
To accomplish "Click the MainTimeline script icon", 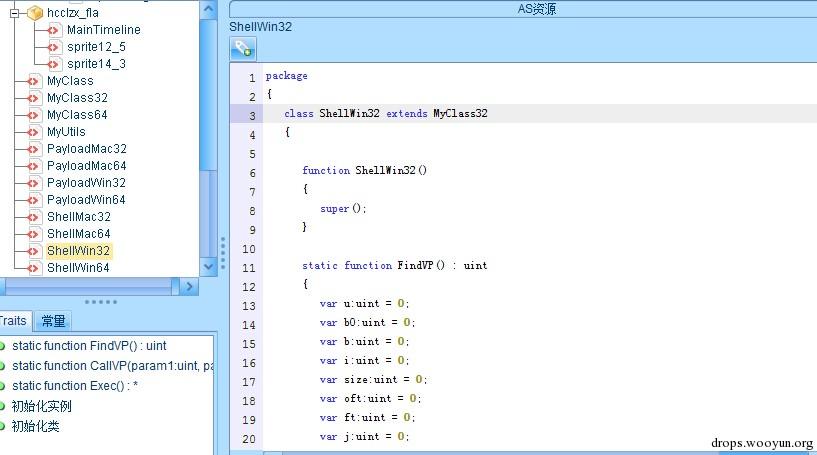I will (x=54, y=30).
